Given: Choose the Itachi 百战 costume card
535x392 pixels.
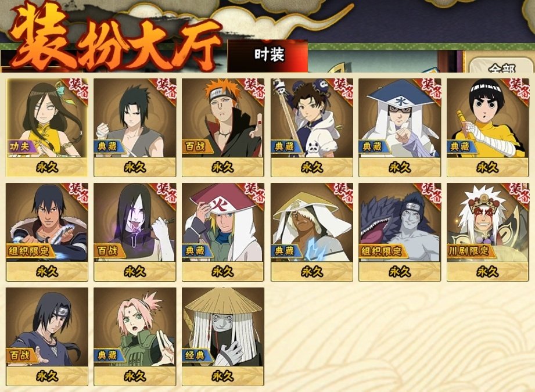Looking at the screenshot, I should pos(46,337).
